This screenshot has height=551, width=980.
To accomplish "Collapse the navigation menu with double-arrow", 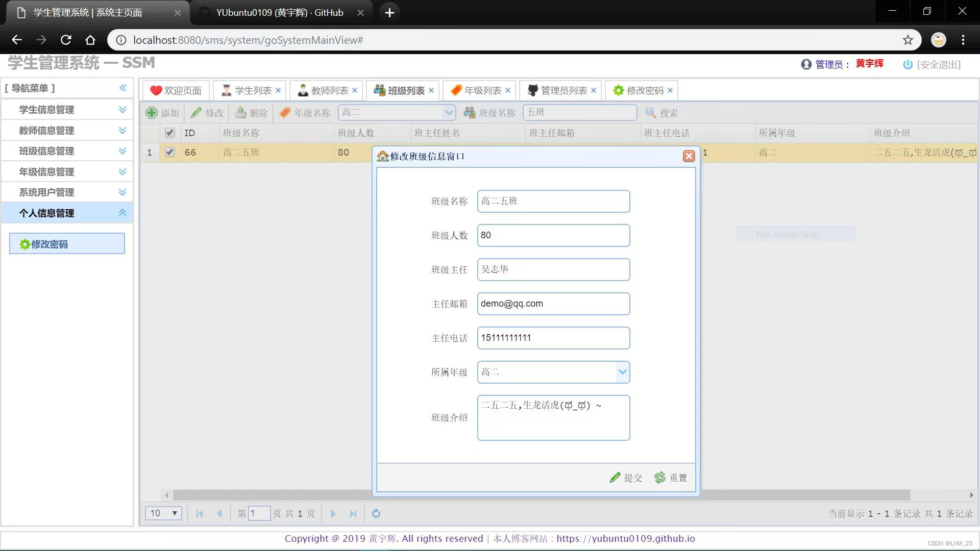I will tap(123, 88).
